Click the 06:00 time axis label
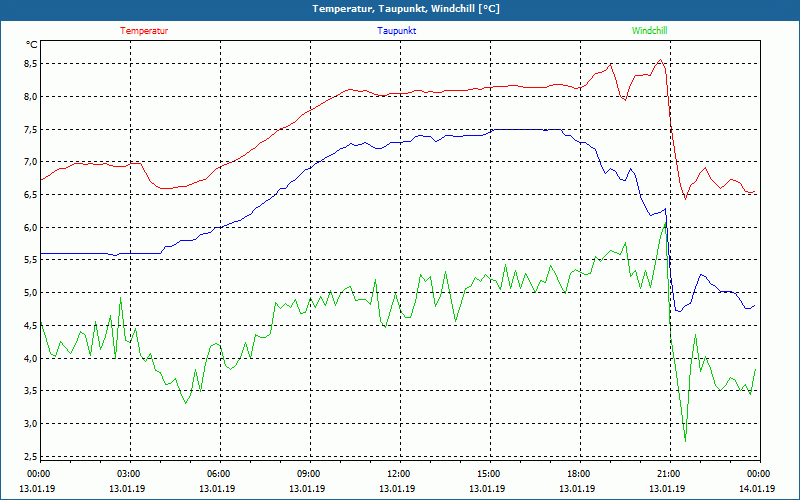This screenshot has height=500, width=800. (x=218, y=474)
